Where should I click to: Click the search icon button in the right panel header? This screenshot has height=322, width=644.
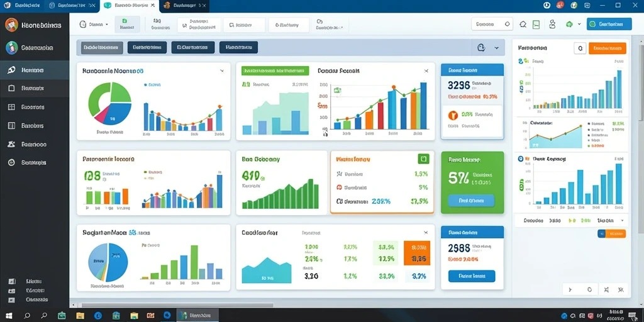[579, 48]
